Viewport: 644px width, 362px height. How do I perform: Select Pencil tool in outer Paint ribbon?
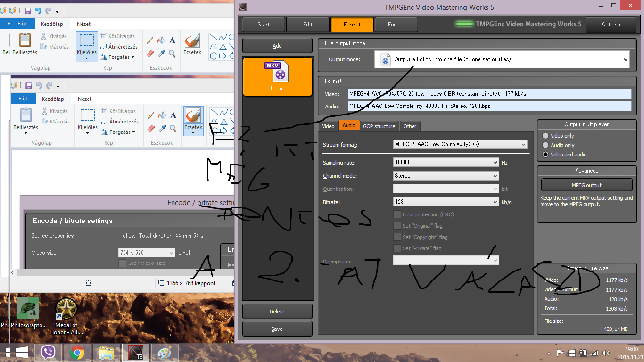click(150, 41)
